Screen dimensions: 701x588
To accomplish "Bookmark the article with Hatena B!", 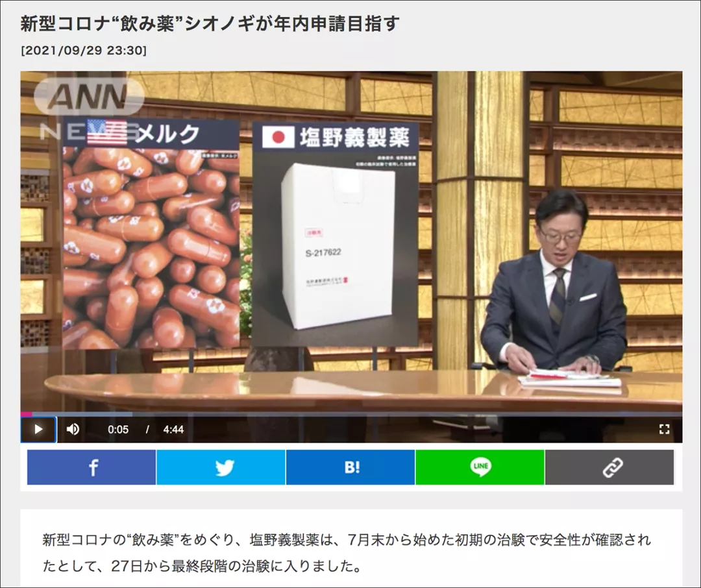I will pos(350,467).
